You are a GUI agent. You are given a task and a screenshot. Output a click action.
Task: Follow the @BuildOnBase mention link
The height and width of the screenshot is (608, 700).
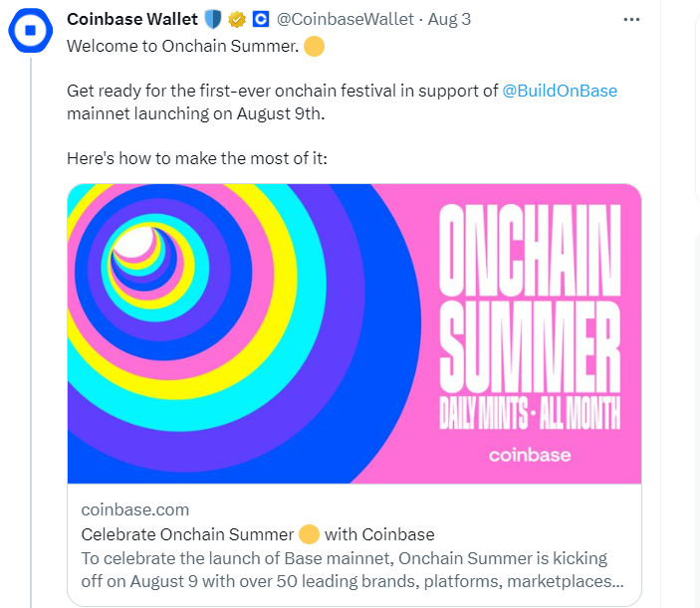[560, 91]
